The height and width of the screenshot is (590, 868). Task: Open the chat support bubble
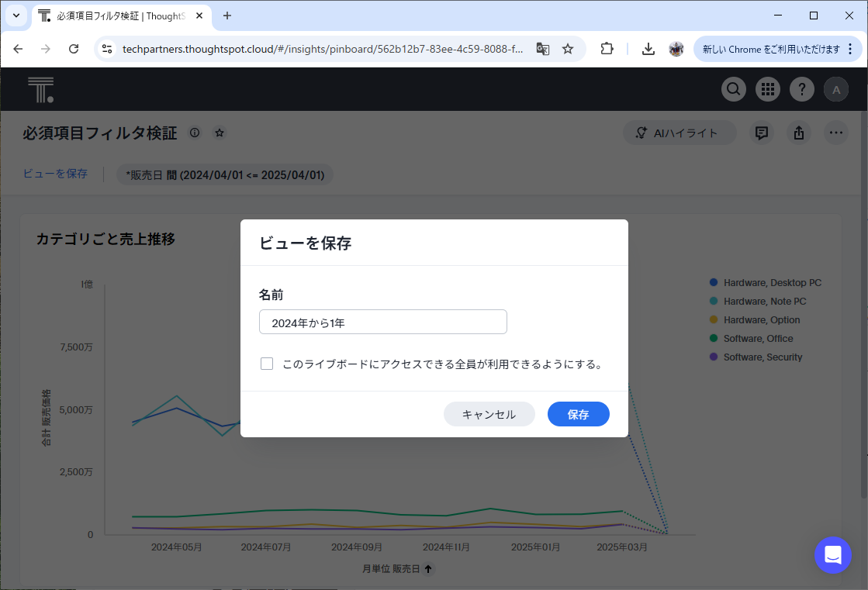tap(833, 555)
